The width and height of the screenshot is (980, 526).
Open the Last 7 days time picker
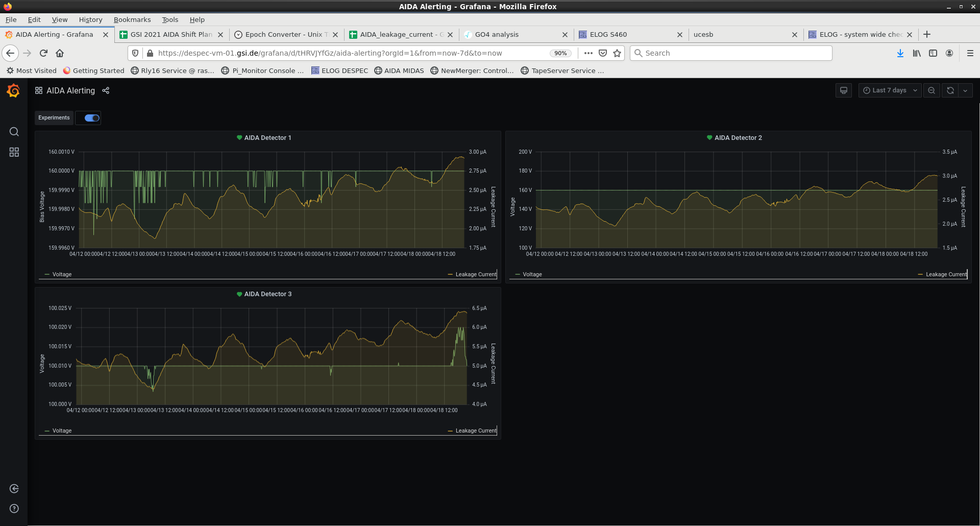[890, 90]
